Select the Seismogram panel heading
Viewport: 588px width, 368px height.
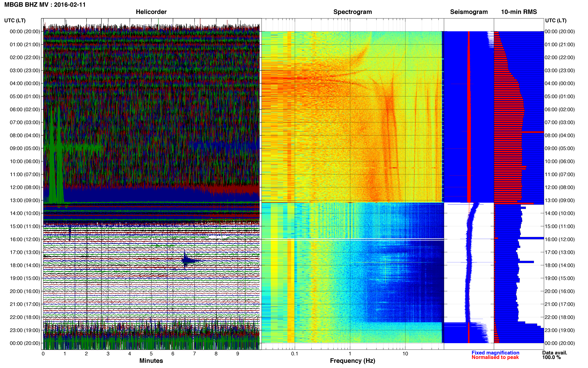[469, 12]
